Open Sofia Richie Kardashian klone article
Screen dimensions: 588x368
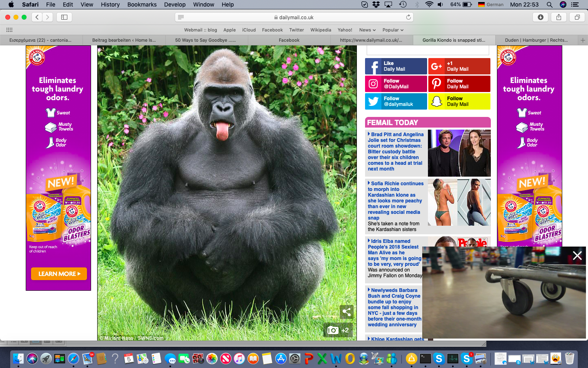point(395,201)
